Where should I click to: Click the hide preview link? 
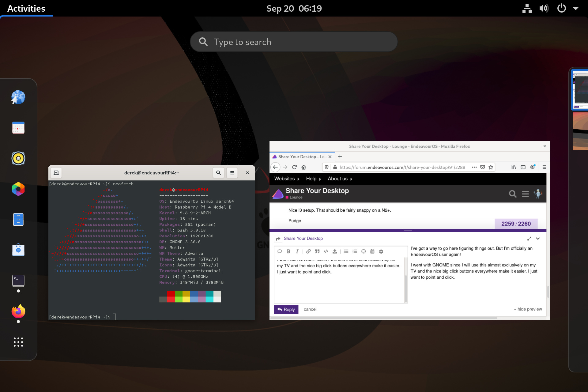(x=528, y=309)
